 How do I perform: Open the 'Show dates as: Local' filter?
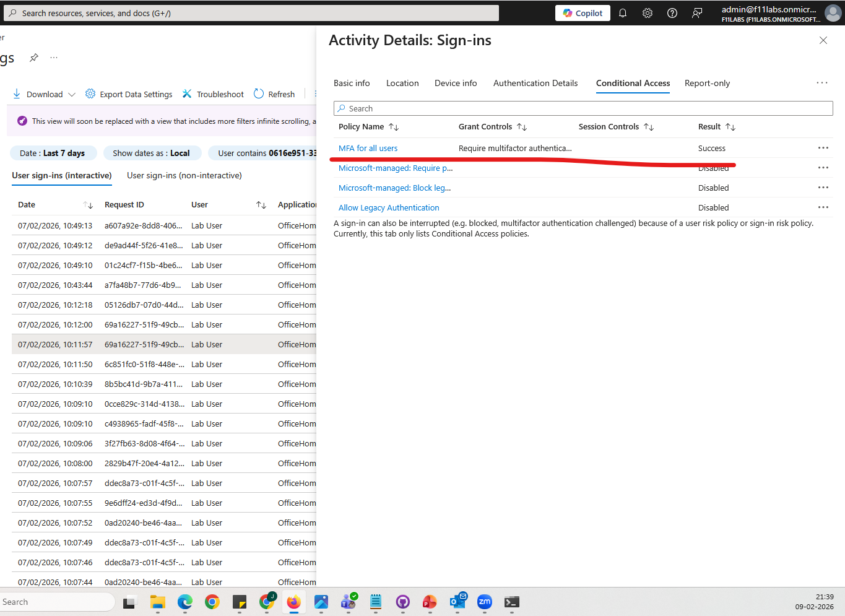[x=152, y=152]
